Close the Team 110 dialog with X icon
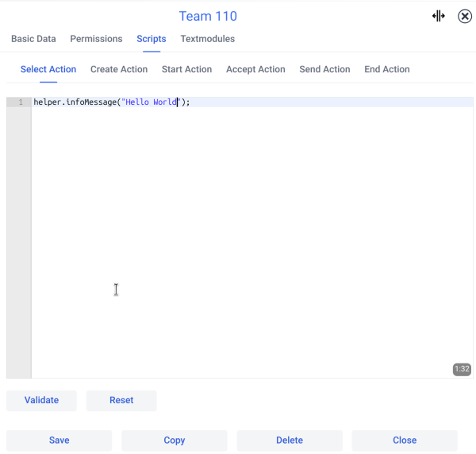476x454 pixels. point(464,16)
